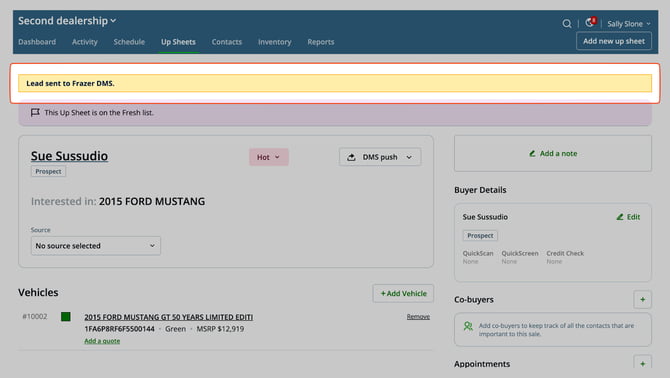Expand the Sally Slone user menu
The width and height of the screenshot is (670, 378).
pyautogui.click(x=629, y=24)
